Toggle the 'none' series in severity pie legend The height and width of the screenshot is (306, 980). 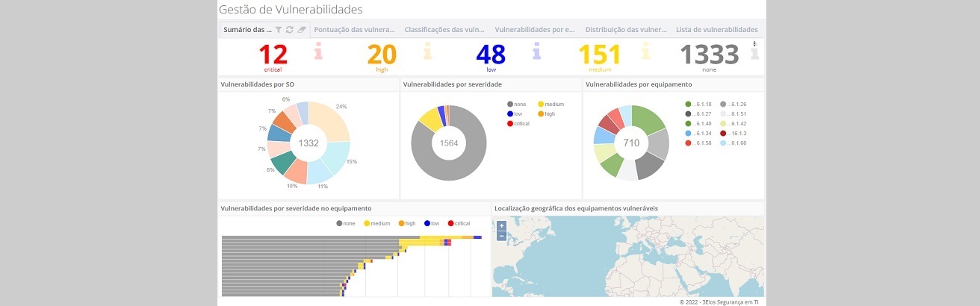coord(516,104)
